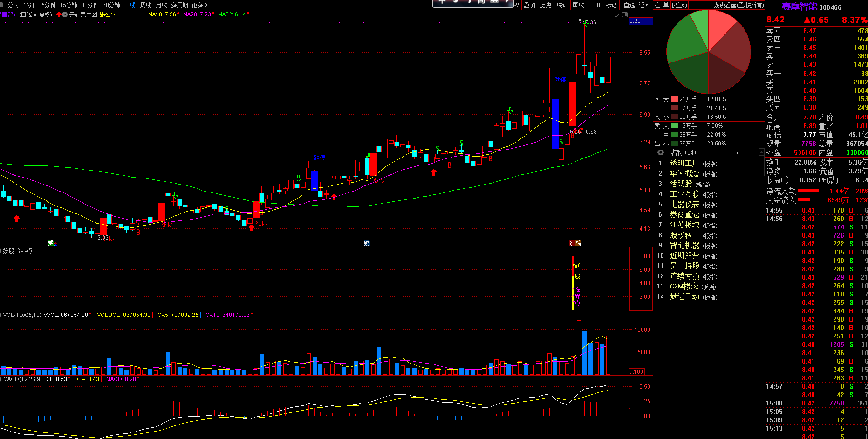Click the red up-arrow icon before 开心果主图
Screen dimensions: 868x439
[x=59, y=15]
